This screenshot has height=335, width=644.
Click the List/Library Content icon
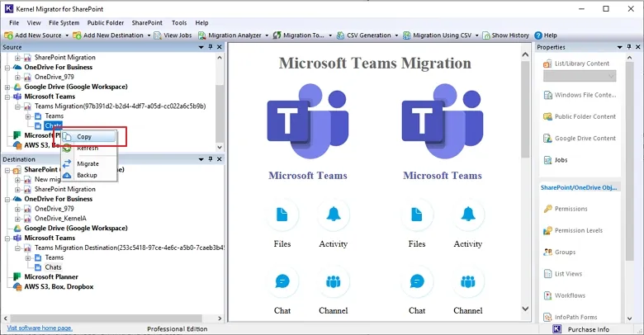click(x=547, y=64)
